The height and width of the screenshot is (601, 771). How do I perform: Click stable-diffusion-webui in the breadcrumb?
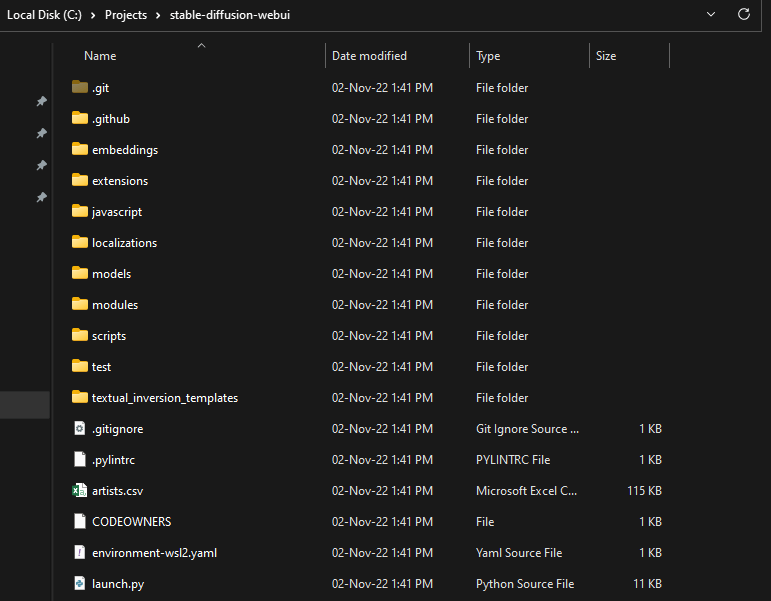point(230,15)
